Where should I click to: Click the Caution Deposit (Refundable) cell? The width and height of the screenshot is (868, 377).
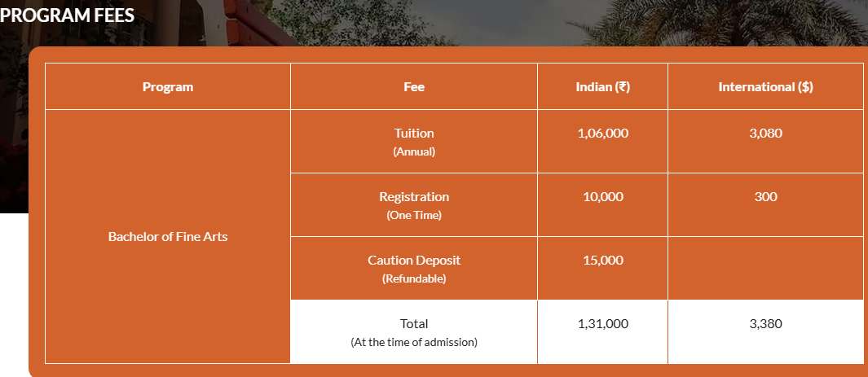coord(414,269)
